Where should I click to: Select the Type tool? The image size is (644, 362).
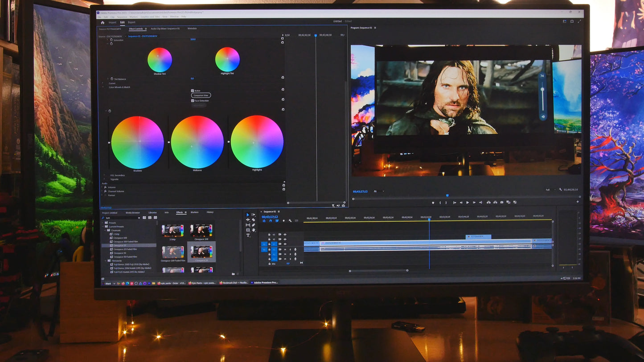pos(248,235)
